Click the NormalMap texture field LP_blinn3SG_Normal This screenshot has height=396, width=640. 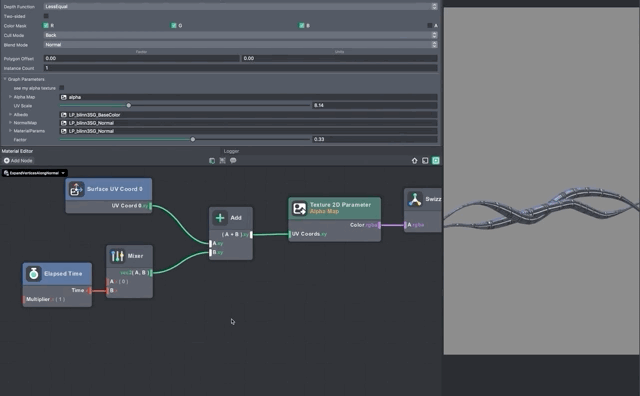click(249, 123)
